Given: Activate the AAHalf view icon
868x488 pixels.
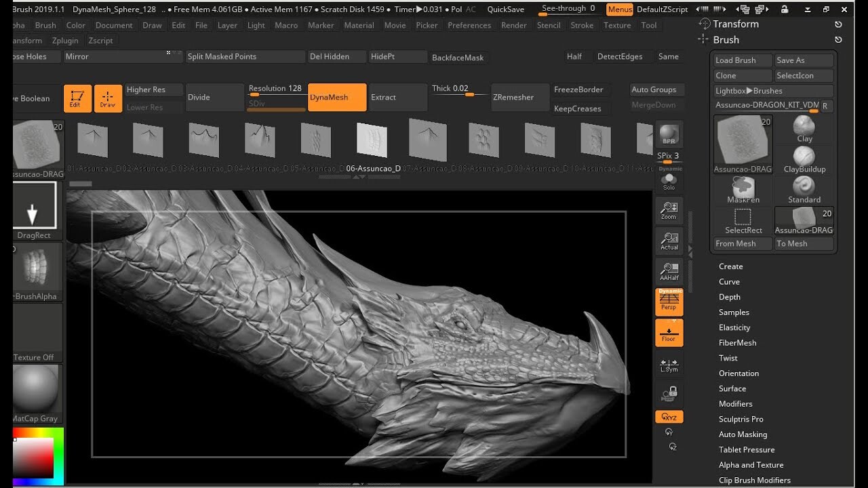Looking at the screenshot, I should coord(669,270).
